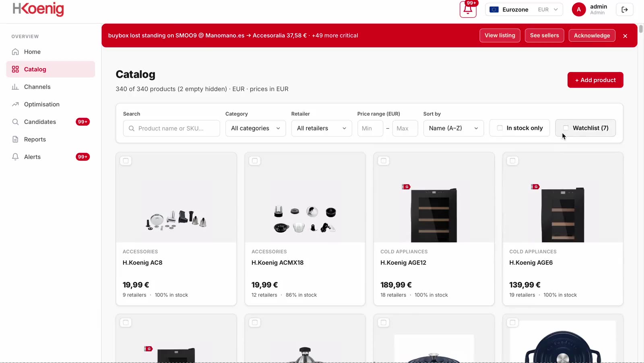644x363 pixels.
Task: Open the Channels section
Action: point(51,87)
